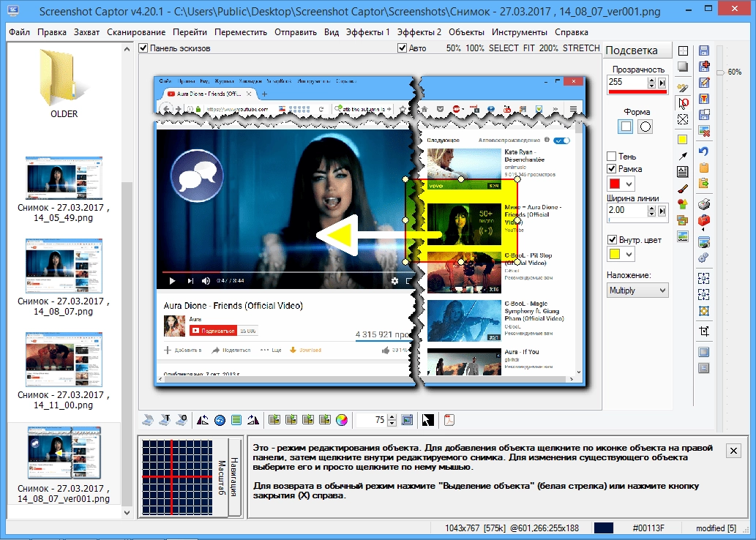The width and height of the screenshot is (756, 540).
Task: Toggle the Панель эскизов checkbox
Action: (143, 48)
